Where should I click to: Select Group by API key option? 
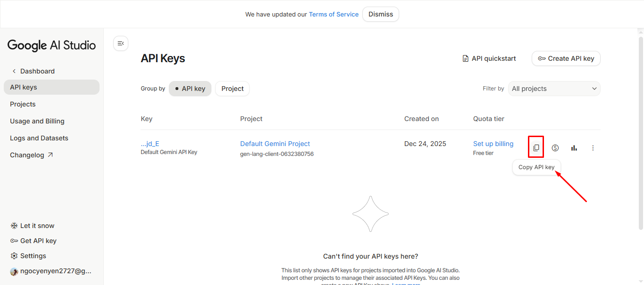click(190, 89)
